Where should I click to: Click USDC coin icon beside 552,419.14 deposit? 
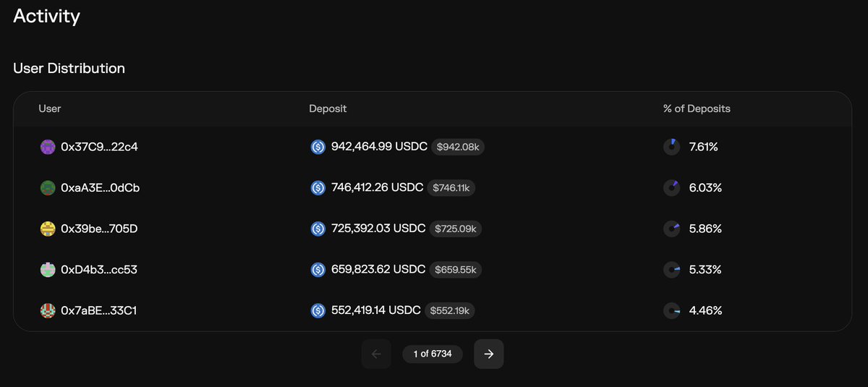tap(318, 310)
